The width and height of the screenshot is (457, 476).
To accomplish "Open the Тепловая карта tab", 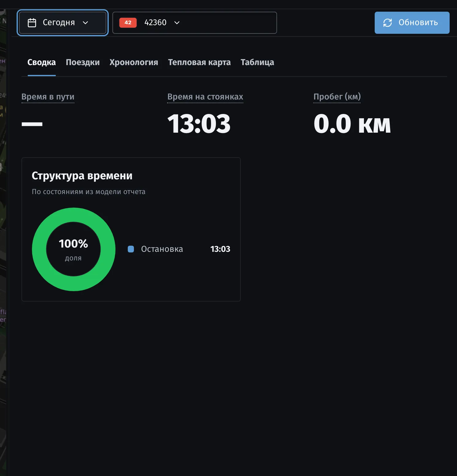I will click(x=199, y=62).
